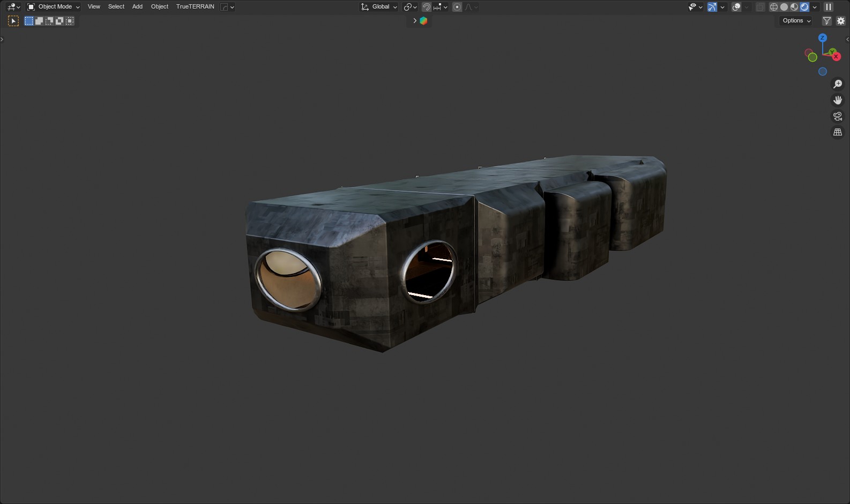
Task: Expand the left toolbar arrow
Action: 2,39
